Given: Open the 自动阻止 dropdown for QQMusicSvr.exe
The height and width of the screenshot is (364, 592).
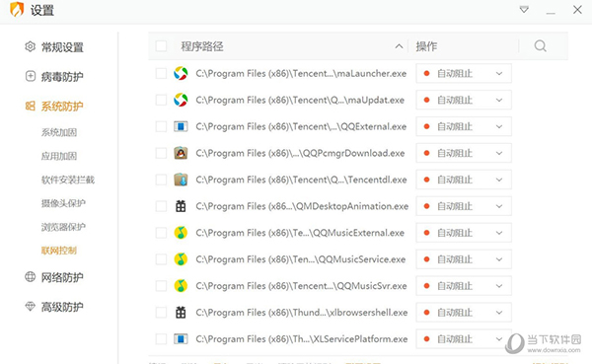Looking at the screenshot, I should (464, 286).
